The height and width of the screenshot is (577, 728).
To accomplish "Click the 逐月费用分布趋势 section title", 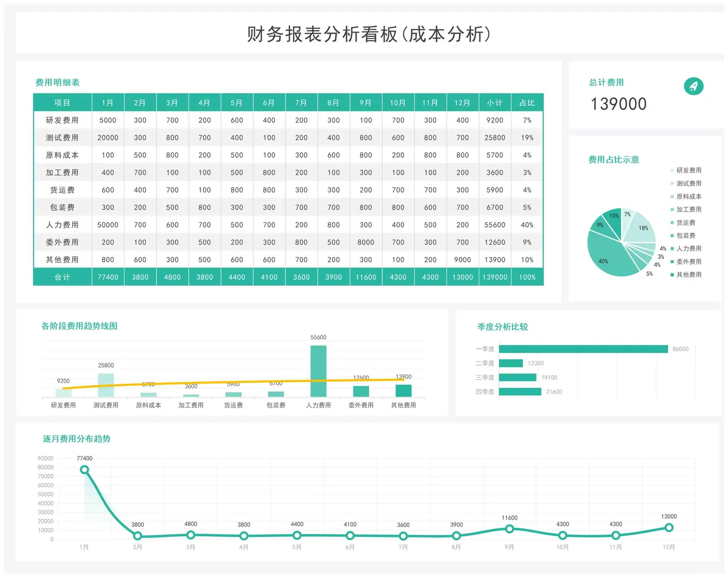I will coord(77,439).
